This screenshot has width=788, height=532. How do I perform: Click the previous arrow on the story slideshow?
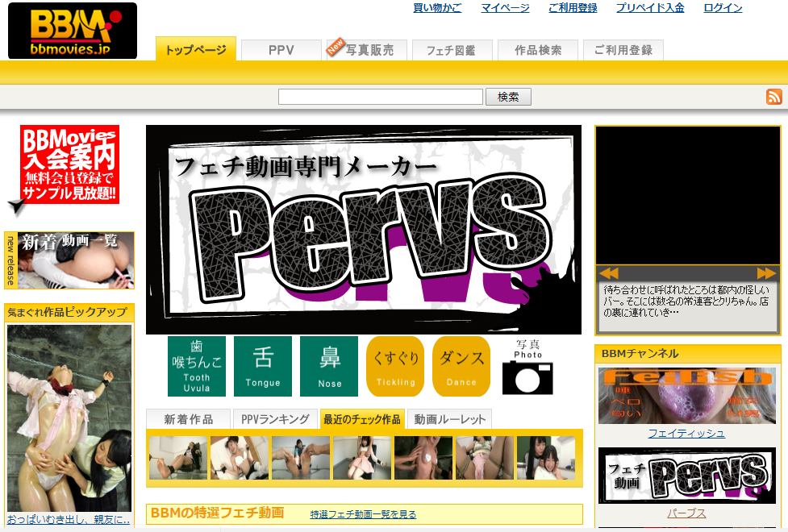609,272
